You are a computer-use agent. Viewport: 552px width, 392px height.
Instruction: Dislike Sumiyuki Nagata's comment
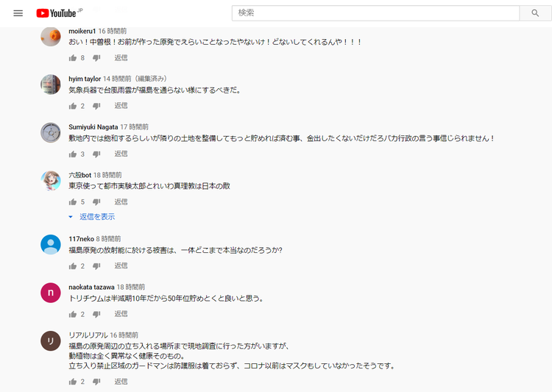[x=96, y=154]
